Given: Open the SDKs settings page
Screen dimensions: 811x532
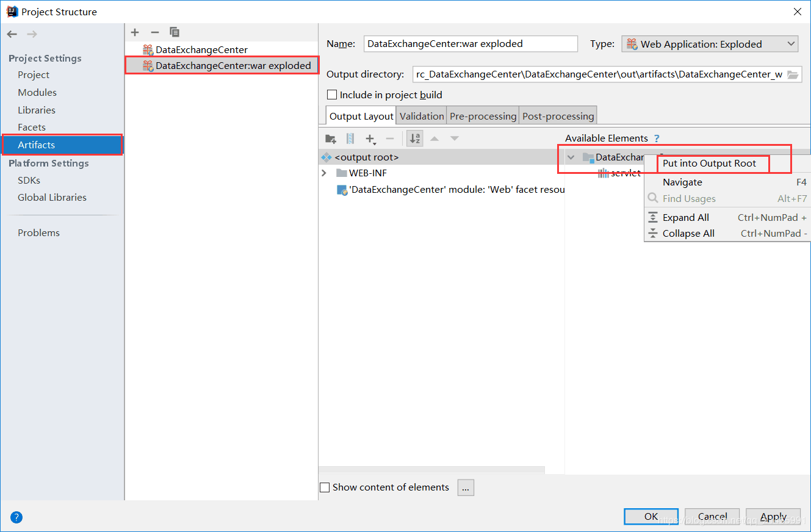Looking at the screenshot, I should (x=29, y=180).
